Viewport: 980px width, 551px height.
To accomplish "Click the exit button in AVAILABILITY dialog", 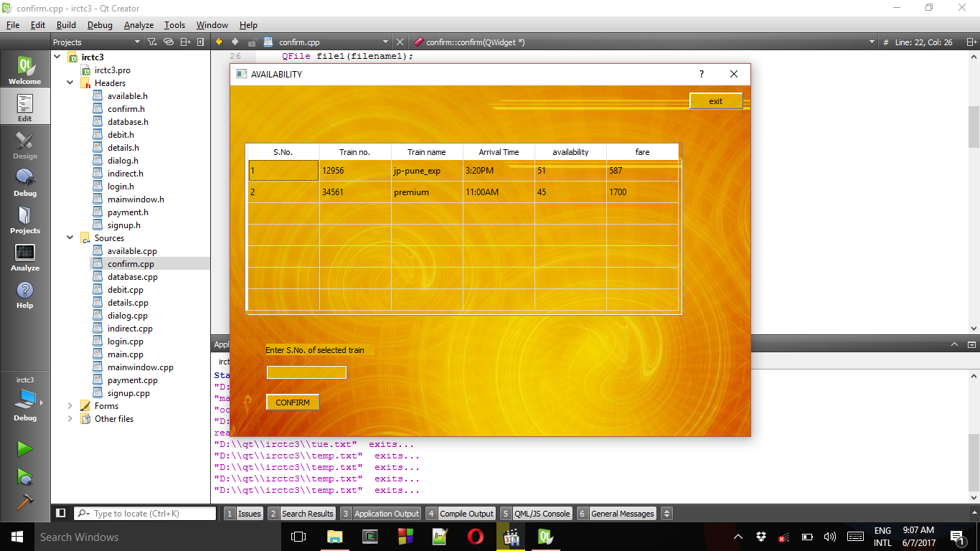I will [x=716, y=101].
